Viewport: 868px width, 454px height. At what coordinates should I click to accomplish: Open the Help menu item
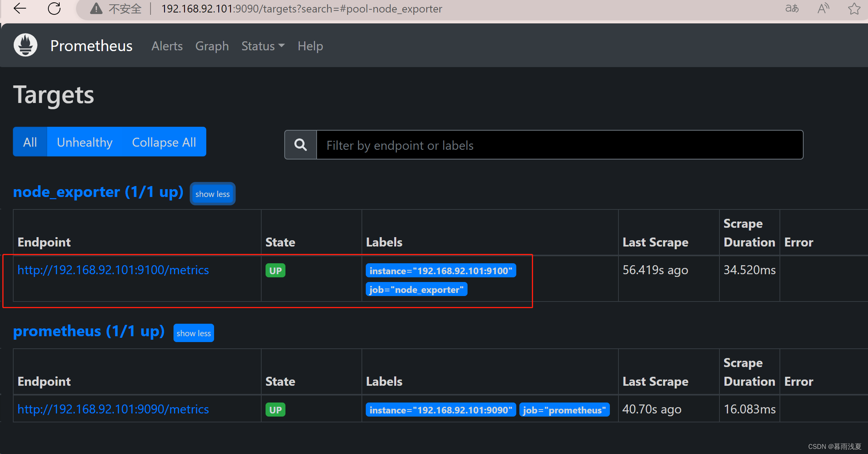click(310, 46)
